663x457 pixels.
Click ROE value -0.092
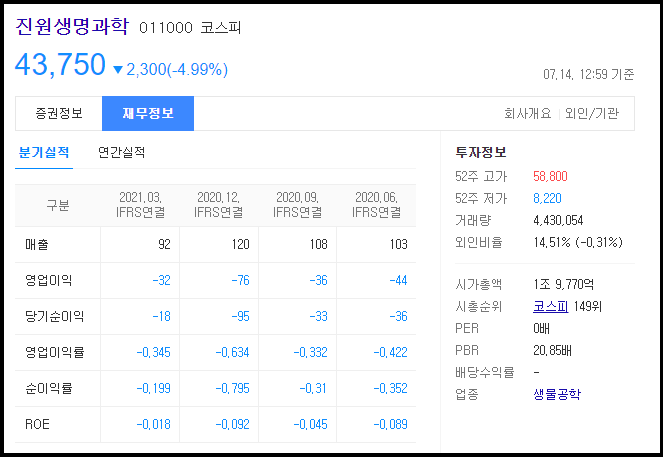[x=233, y=424]
